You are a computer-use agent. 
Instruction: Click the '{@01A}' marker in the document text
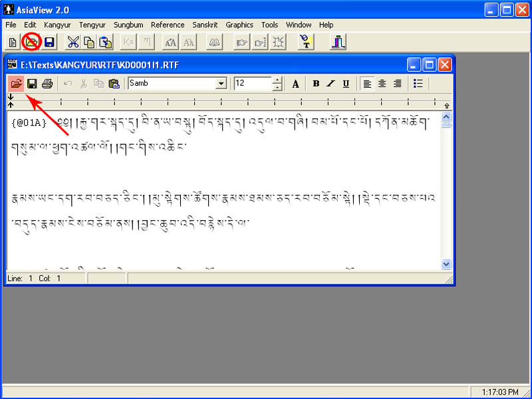click(29, 123)
